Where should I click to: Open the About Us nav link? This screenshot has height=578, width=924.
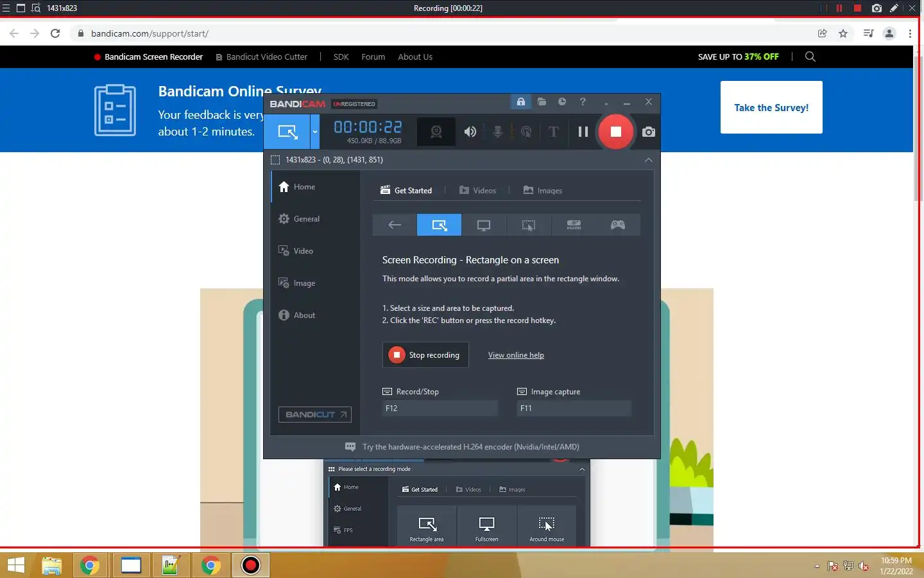point(415,57)
